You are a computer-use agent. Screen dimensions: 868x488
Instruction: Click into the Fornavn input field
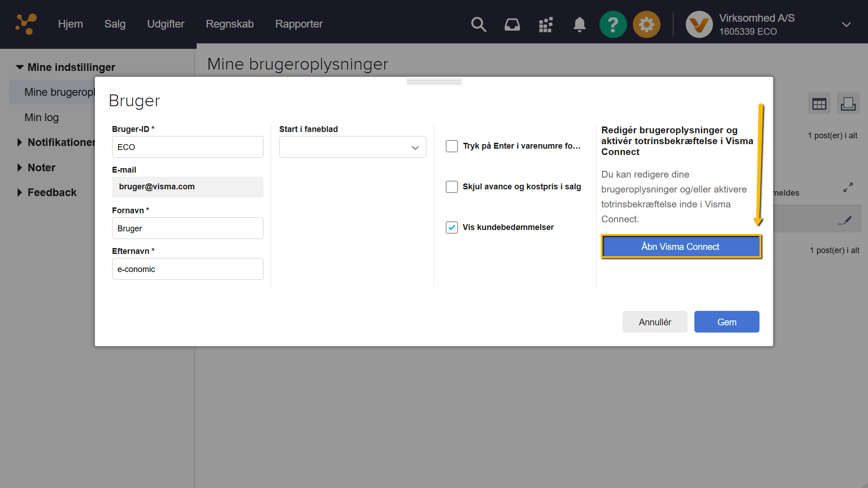188,228
